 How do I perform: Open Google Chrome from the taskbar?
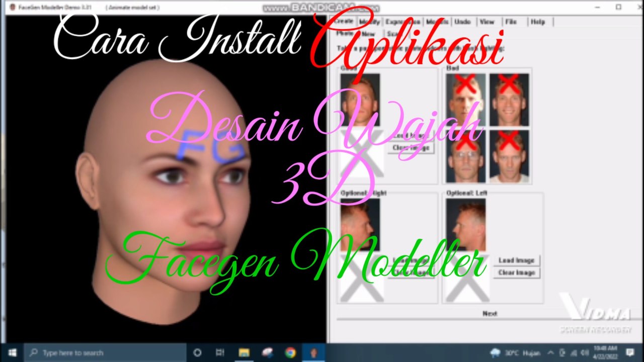tap(290, 352)
